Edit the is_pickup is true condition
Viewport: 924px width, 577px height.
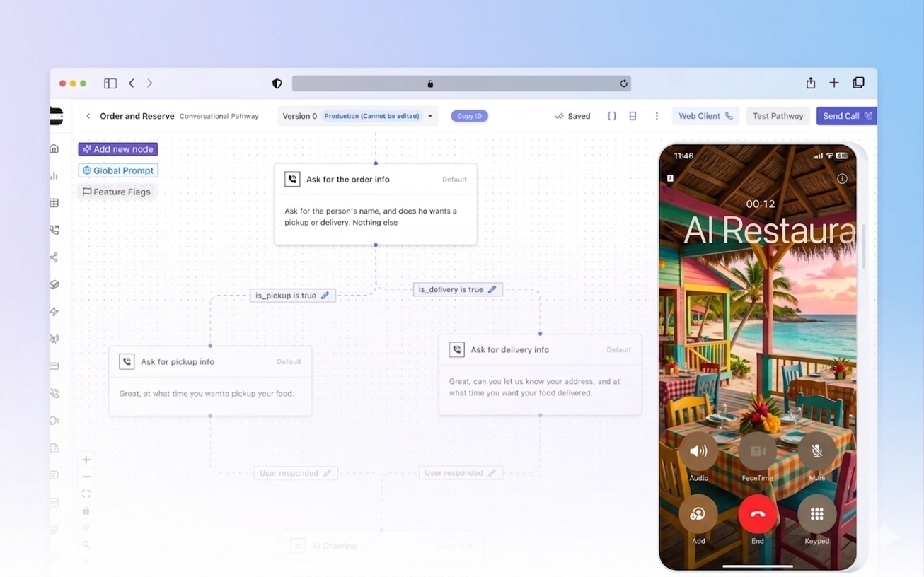(325, 296)
